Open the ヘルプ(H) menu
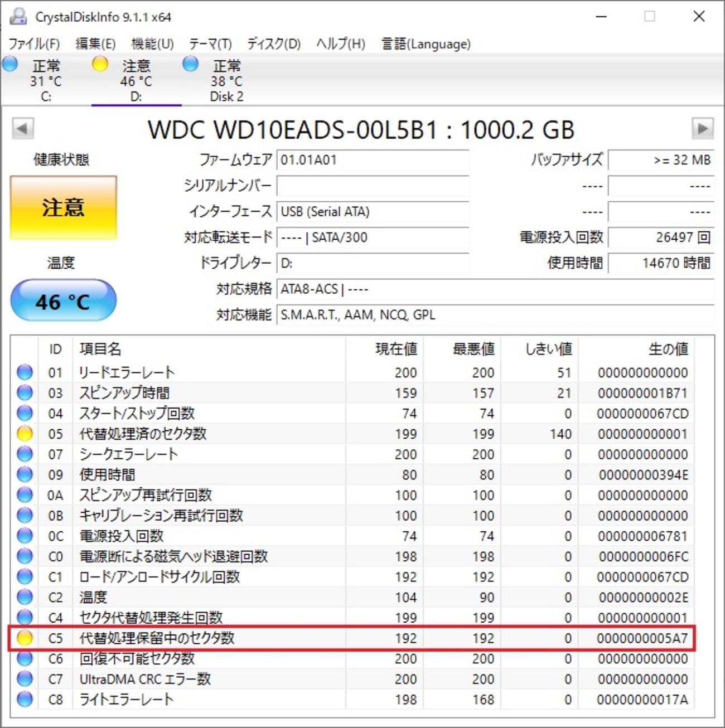This screenshot has height=728, width=725. coord(341,43)
